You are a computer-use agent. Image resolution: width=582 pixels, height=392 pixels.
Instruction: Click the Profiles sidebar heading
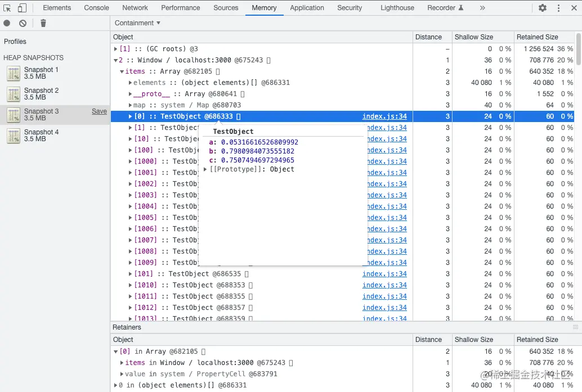(x=15, y=42)
